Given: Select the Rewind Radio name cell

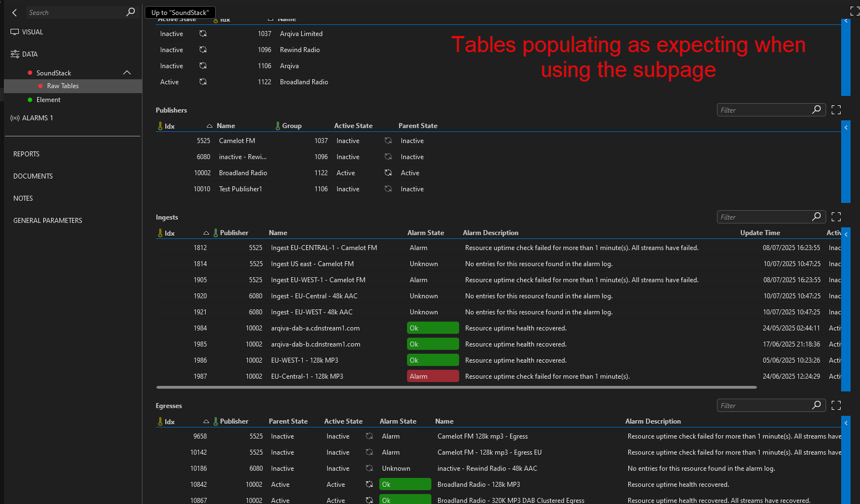Looking at the screenshot, I should 300,50.
